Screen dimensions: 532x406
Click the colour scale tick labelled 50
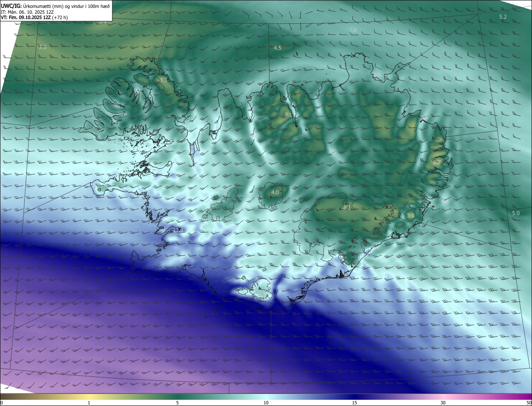click(x=529, y=403)
